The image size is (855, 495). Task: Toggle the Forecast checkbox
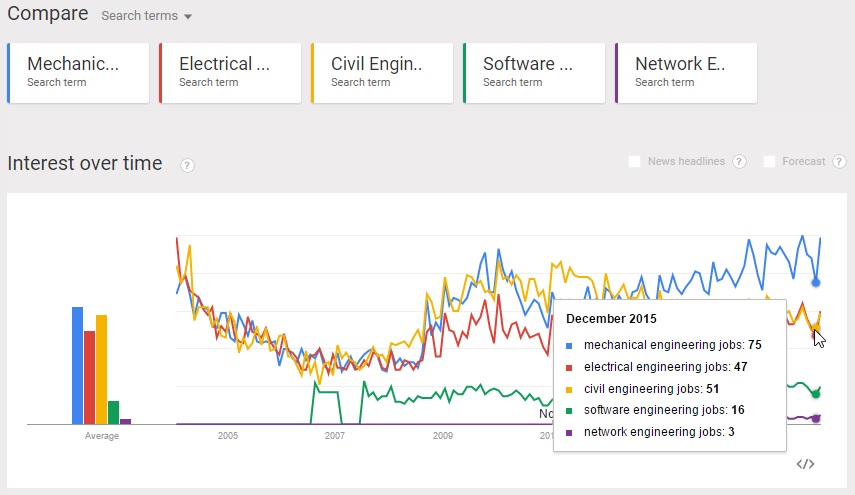[770, 162]
